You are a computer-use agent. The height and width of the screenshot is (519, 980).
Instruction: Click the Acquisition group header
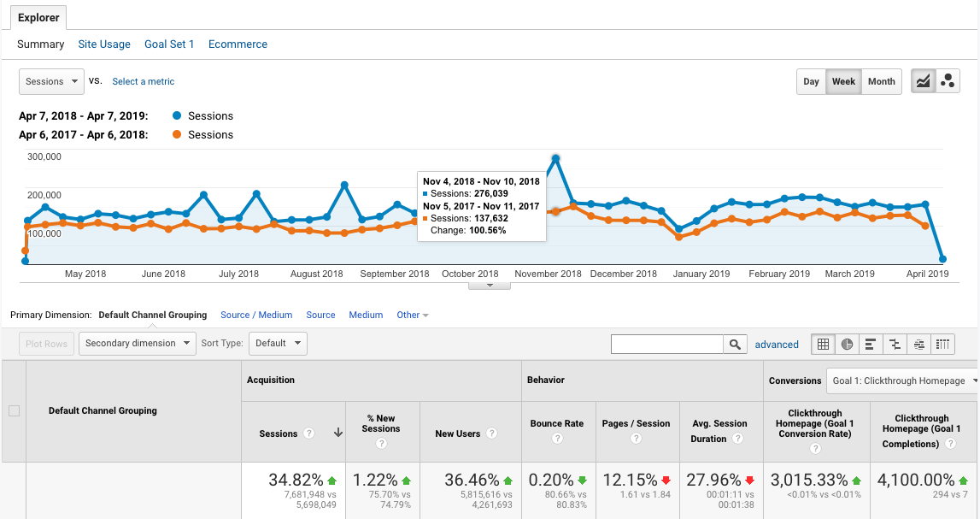pyautogui.click(x=271, y=380)
